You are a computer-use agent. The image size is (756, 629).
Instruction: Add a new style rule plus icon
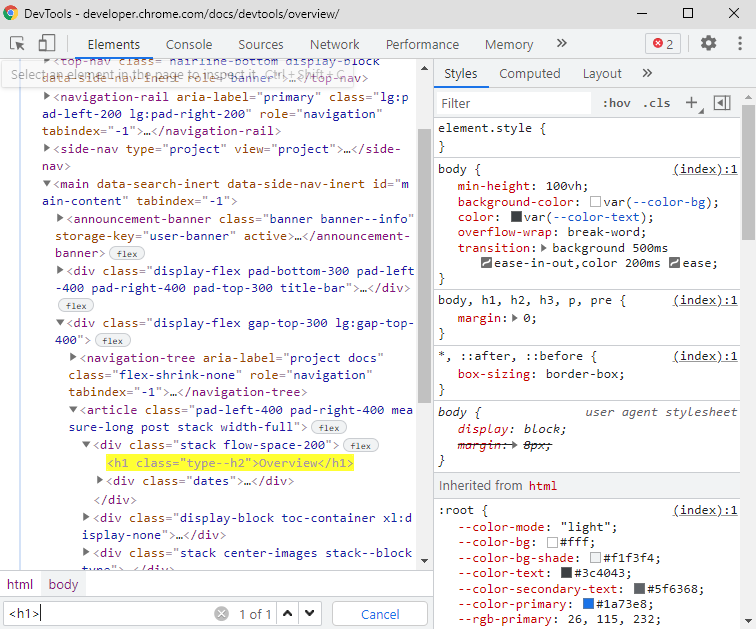[x=691, y=103]
